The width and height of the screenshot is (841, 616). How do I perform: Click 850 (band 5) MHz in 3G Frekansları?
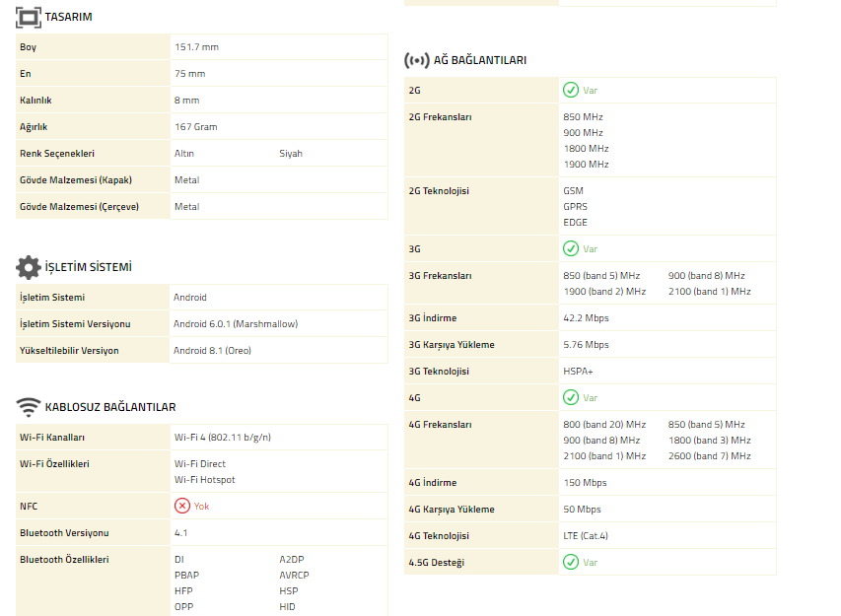601,276
